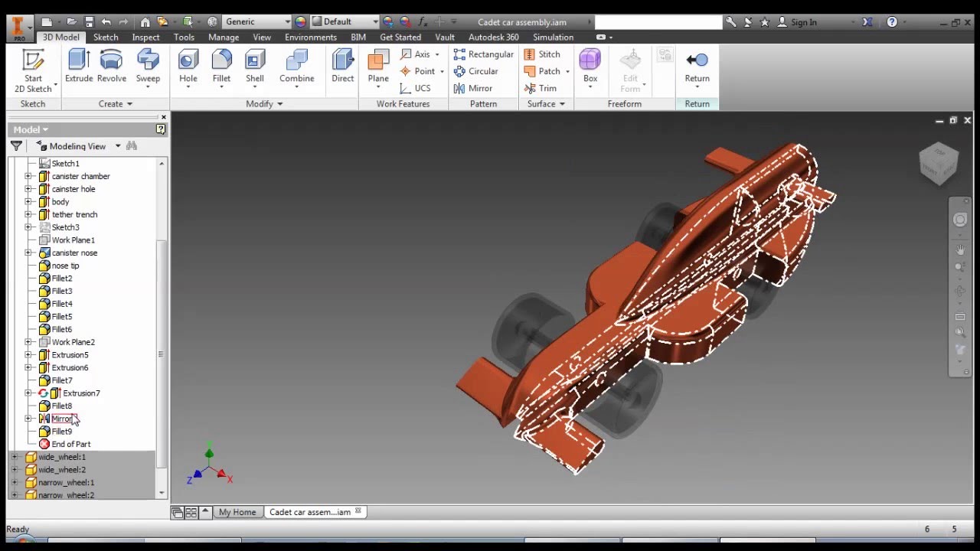The image size is (980, 551).
Task: Switch to the Sketch ribbon tab
Action: click(x=106, y=37)
